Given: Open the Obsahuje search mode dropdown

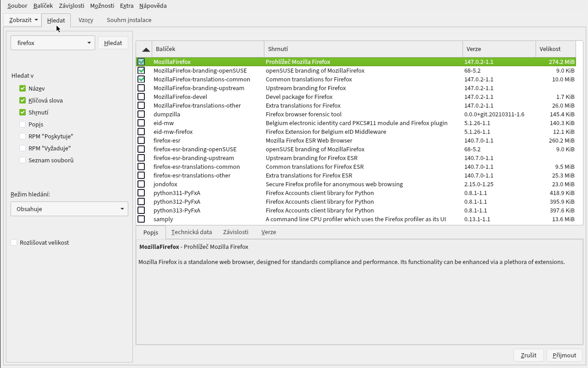Looking at the screenshot, I should (x=69, y=209).
